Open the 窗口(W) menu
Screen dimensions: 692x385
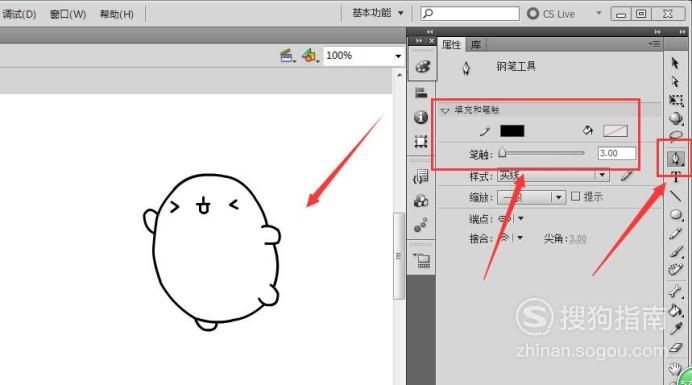[x=68, y=14]
